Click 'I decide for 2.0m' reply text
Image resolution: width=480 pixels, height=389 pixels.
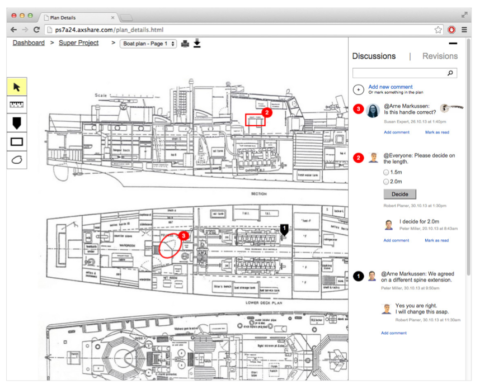pos(419,221)
